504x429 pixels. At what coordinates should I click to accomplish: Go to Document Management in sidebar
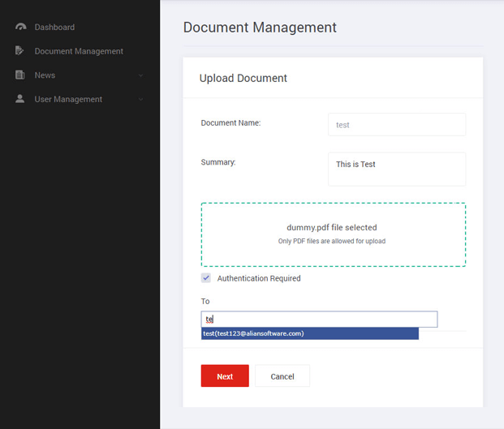(x=79, y=51)
